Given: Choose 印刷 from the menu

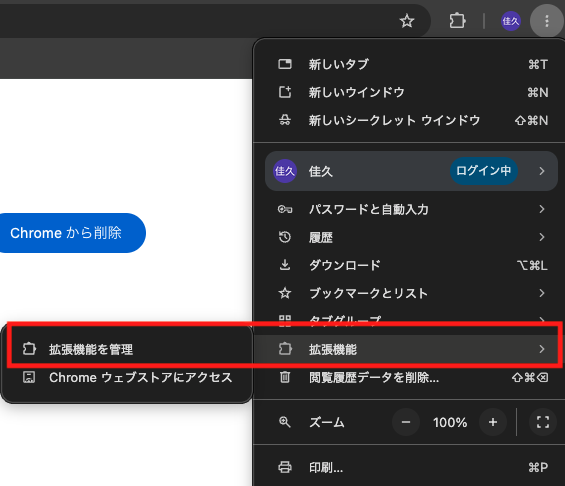Looking at the screenshot, I should [411, 467].
